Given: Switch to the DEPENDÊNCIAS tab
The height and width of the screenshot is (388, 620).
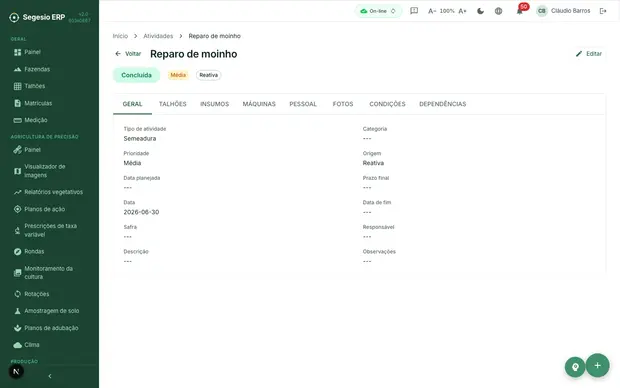Looking at the screenshot, I should (x=443, y=104).
